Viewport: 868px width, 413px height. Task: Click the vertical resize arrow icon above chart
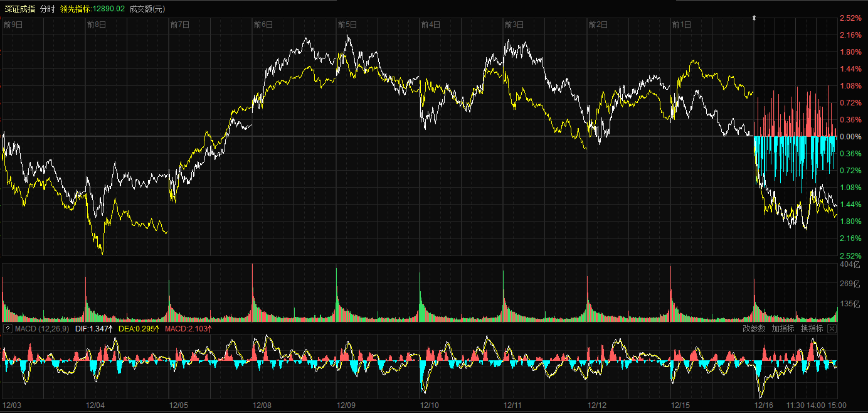754,18
